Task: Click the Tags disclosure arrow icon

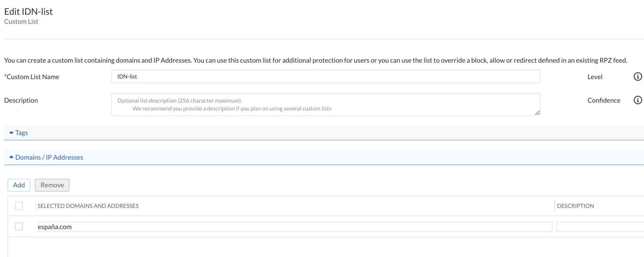Action: click(11, 133)
